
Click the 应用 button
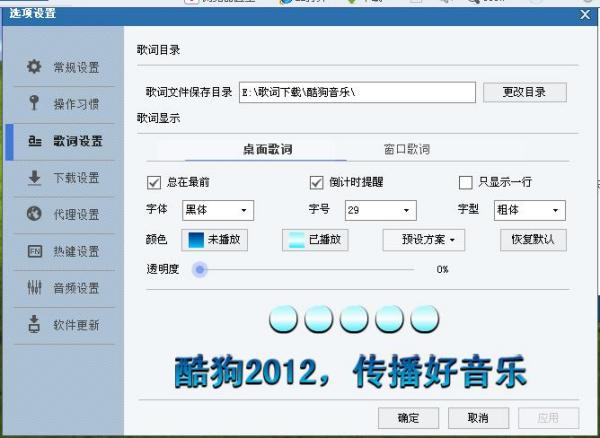pos(548,418)
